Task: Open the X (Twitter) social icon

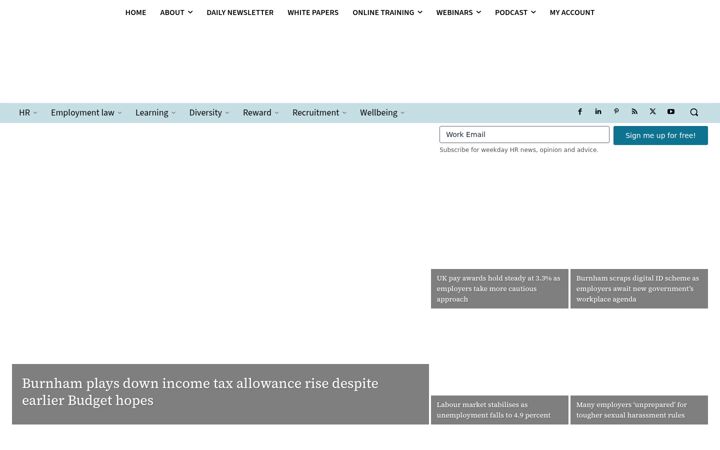Action: click(652, 112)
